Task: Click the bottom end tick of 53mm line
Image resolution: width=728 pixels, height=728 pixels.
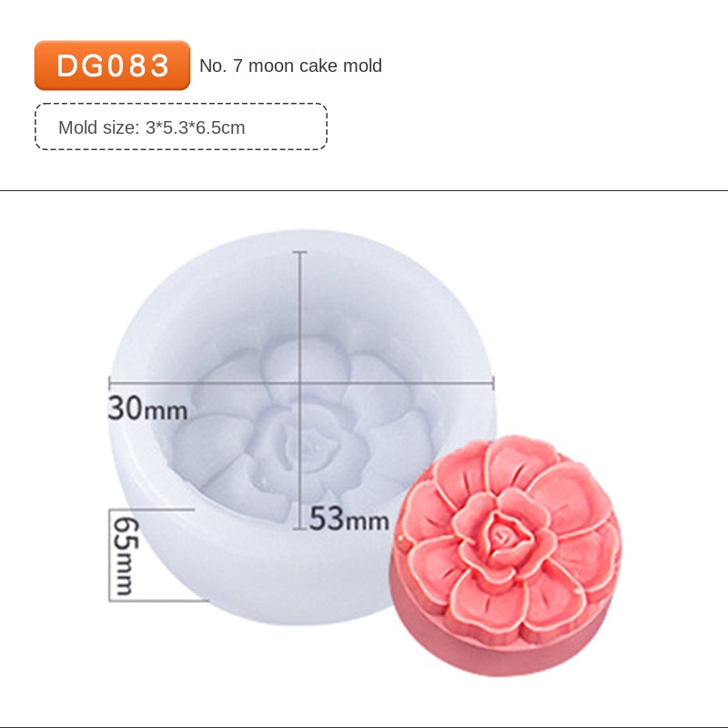Action: coord(300,529)
